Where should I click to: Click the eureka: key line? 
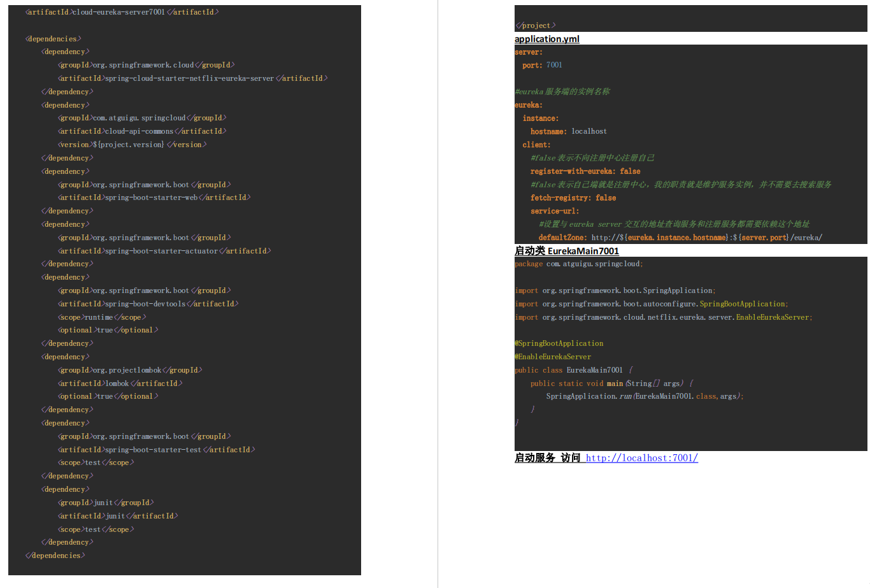529,105
